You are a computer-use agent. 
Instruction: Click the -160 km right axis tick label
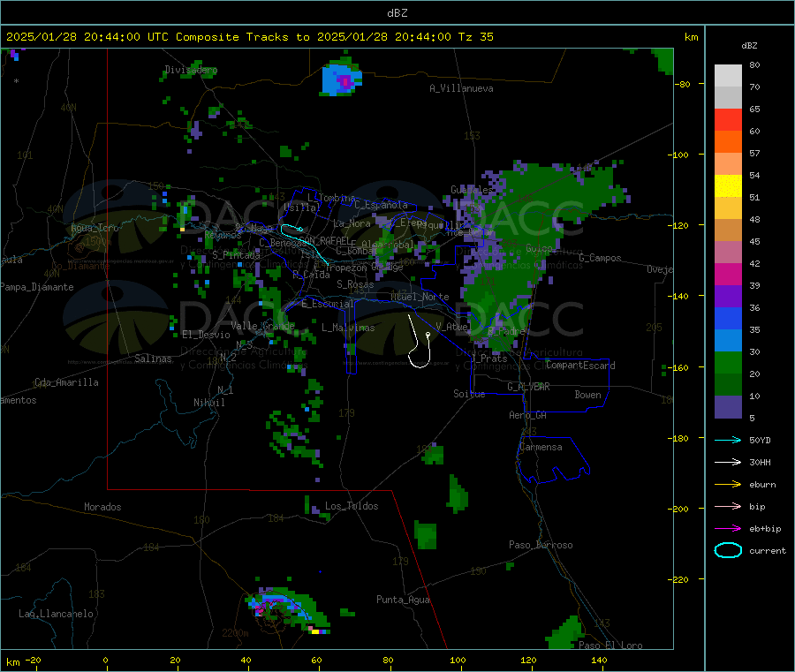[678, 367]
